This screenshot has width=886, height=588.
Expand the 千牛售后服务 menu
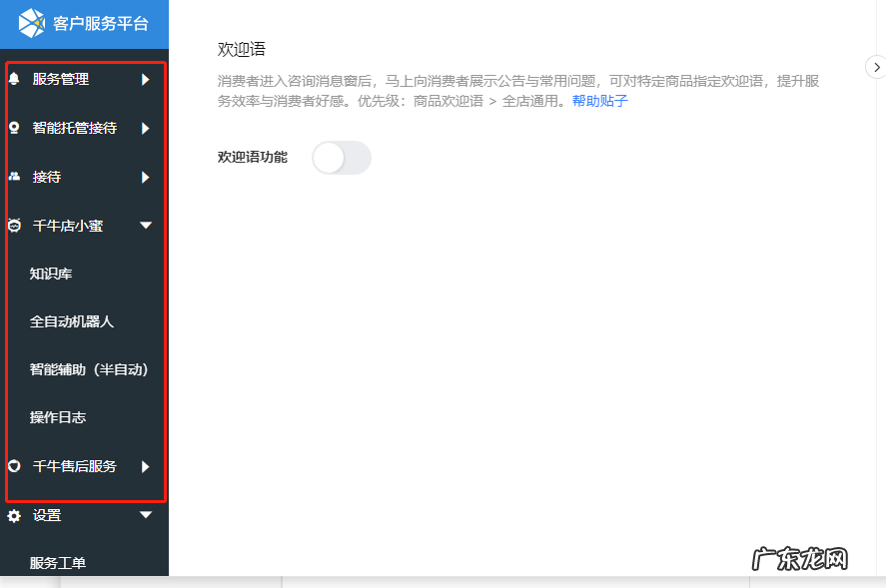(x=146, y=466)
